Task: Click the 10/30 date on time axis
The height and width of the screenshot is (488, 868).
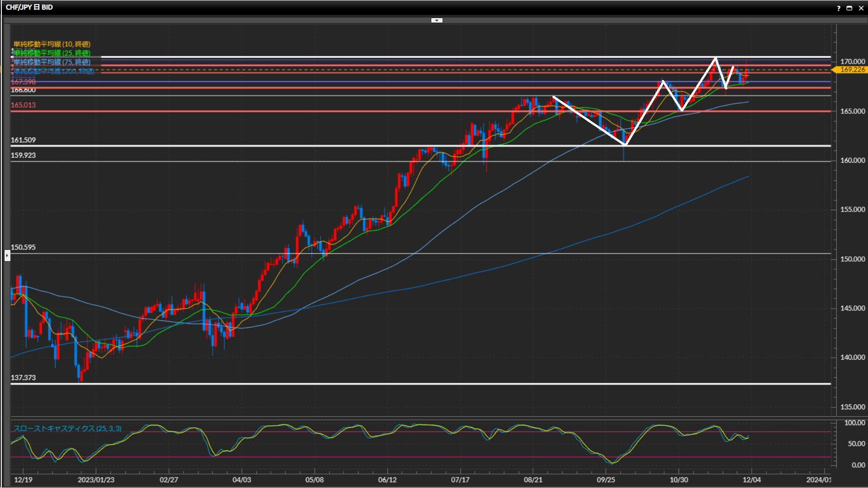Action: 679,479
